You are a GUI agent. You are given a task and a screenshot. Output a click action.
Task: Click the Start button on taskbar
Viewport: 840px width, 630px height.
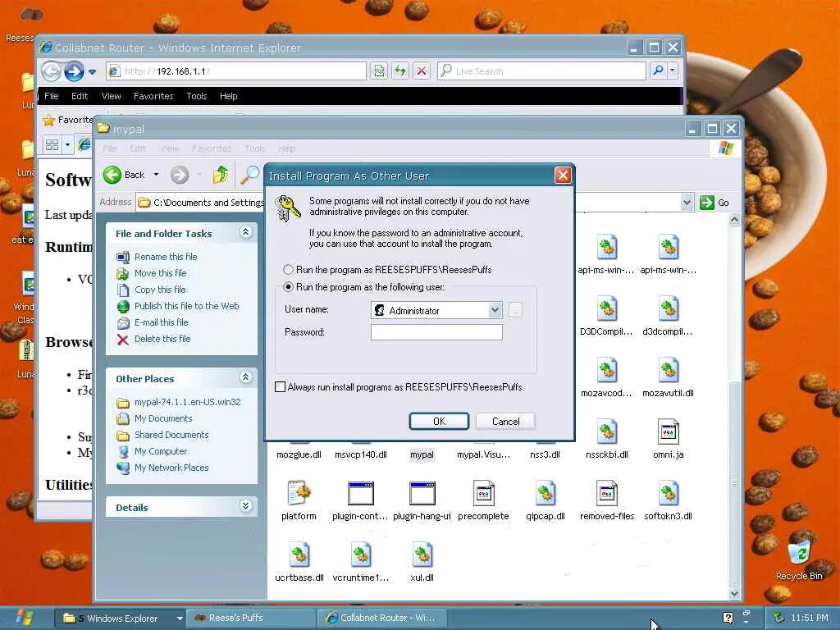click(x=25, y=618)
